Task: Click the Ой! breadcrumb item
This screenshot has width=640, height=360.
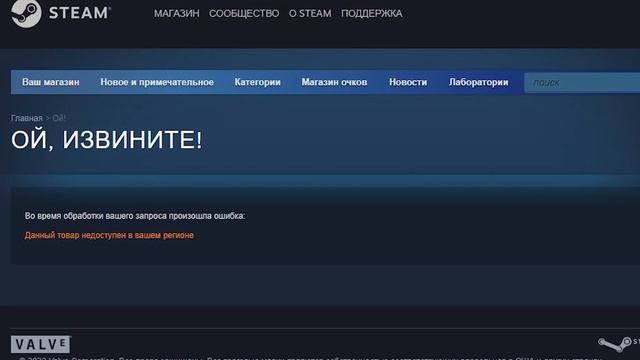Action: click(59, 118)
